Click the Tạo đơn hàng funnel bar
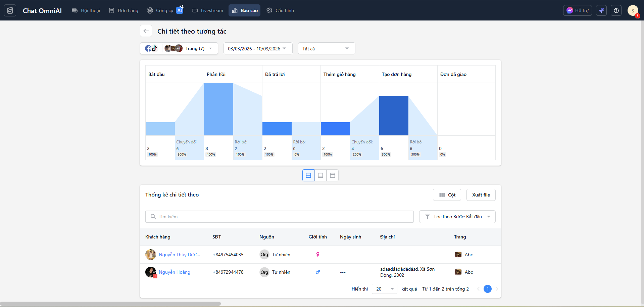The width and height of the screenshot is (644, 307). 394,116
